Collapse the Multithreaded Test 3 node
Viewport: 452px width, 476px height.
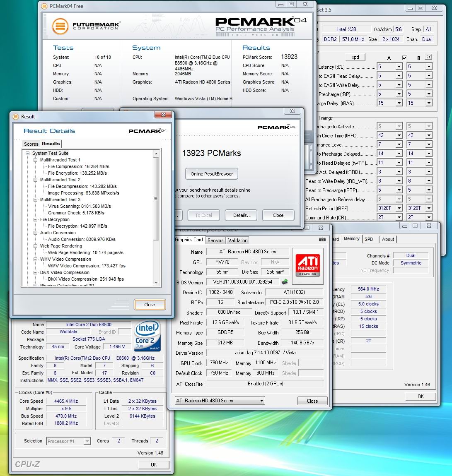36,200
